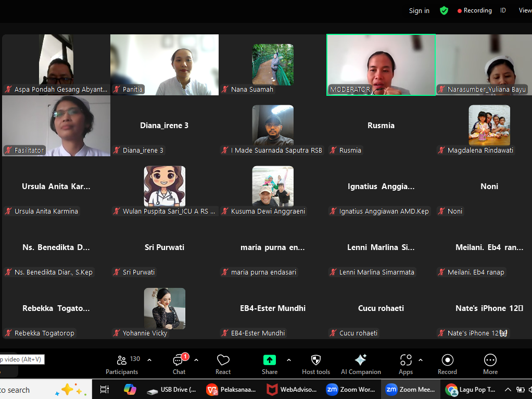Screen dimensions: 532x399
Task: Expand the Share options arrow
Action: (x=289, y=360)
